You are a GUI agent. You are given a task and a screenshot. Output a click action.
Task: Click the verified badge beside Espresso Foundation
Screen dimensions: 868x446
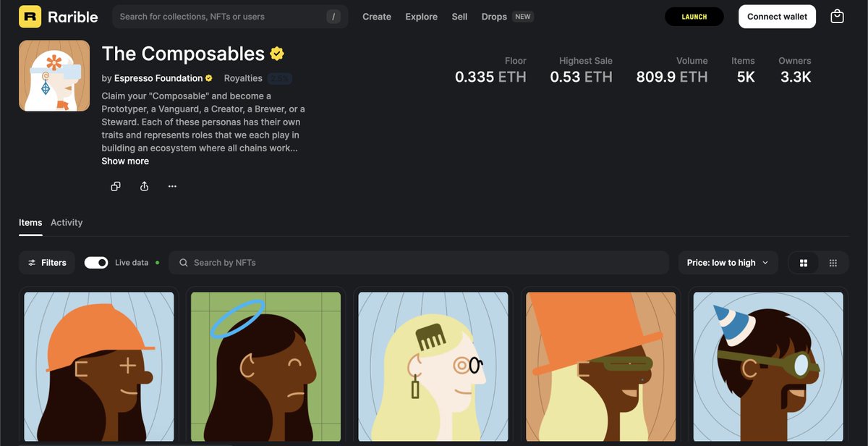point(209,78)
